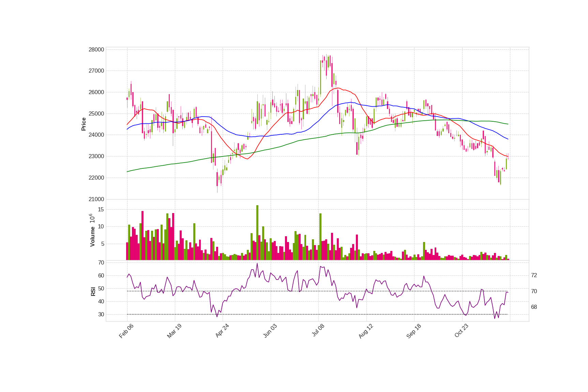
Task: Click the 68 right axis label
Action: pyautogui.click(x=534, y=307)
